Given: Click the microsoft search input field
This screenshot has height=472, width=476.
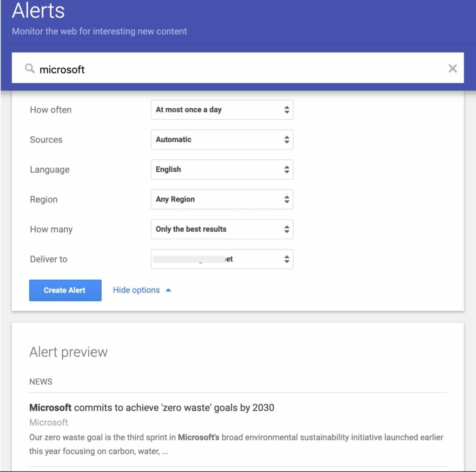Looking at the screenshot, I should click(x=238, y=68).
